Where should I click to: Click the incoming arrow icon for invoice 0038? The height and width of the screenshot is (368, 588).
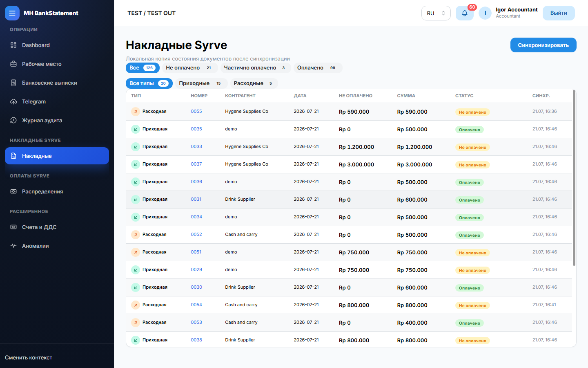136,340
